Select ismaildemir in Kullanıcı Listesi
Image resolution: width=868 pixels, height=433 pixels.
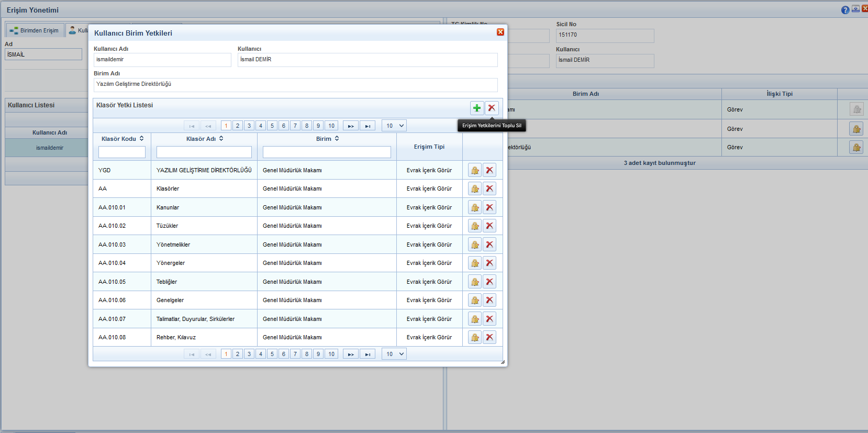[50, 148]
